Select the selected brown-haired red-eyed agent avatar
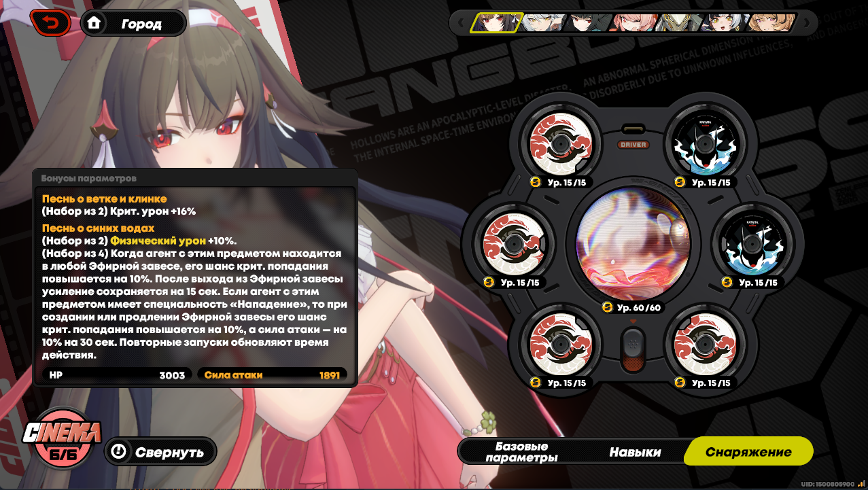Image resolution: width=868 pixels, height=490 pixels. (498, 23)
